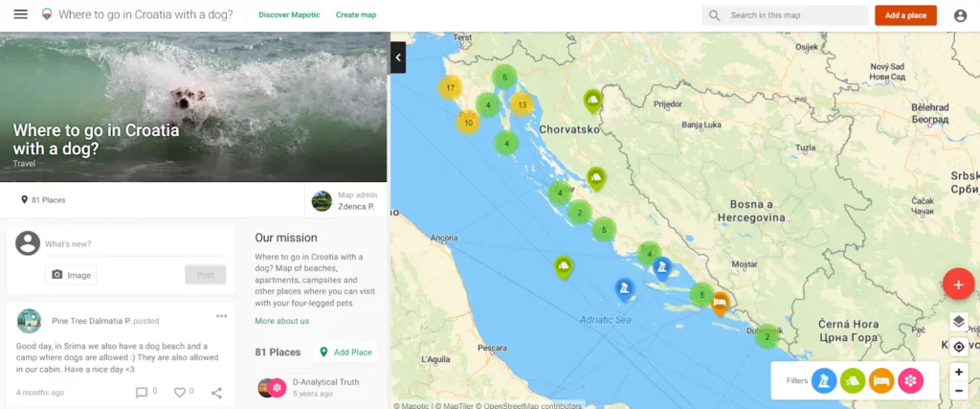Open Create map link
Screen dimensions: 980x409
point(356,15)
